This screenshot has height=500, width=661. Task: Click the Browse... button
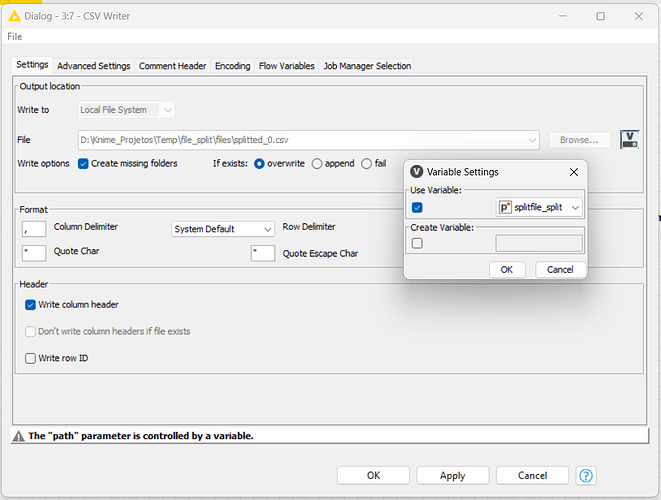pos(580,140)
